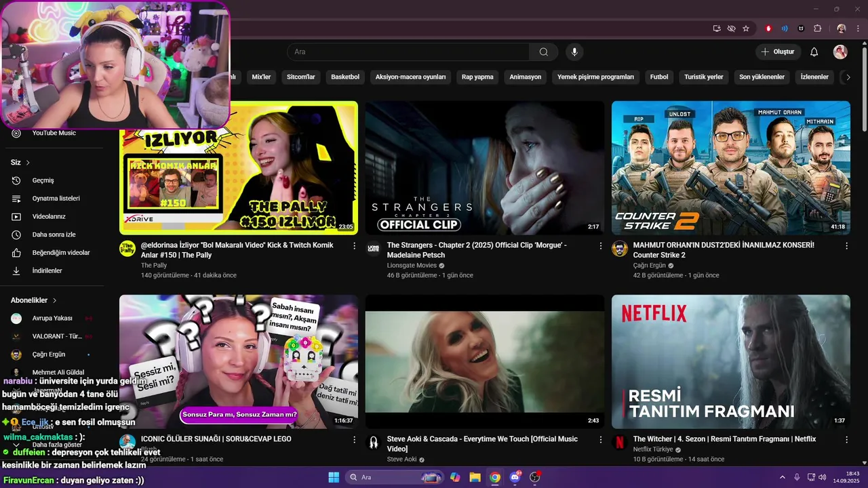868x488 pixels.
Task: Select the Mix'ler chip
Action: pos(261,77)
